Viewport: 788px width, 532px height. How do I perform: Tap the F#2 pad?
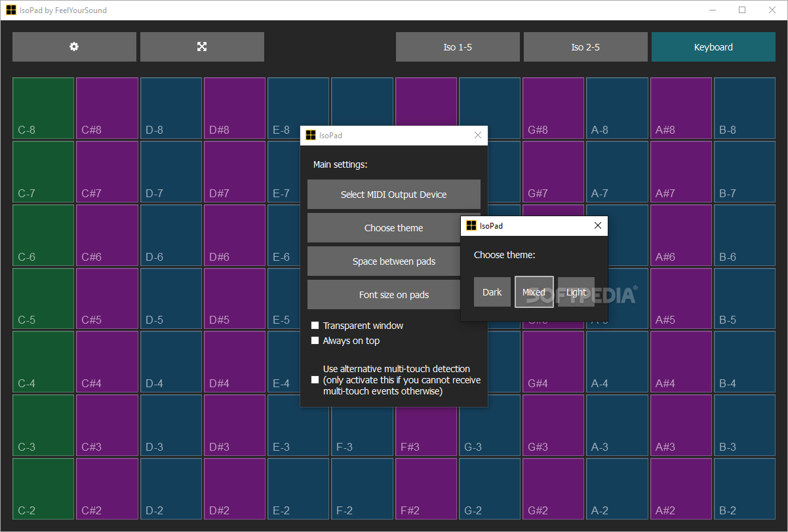coord(425,489)
